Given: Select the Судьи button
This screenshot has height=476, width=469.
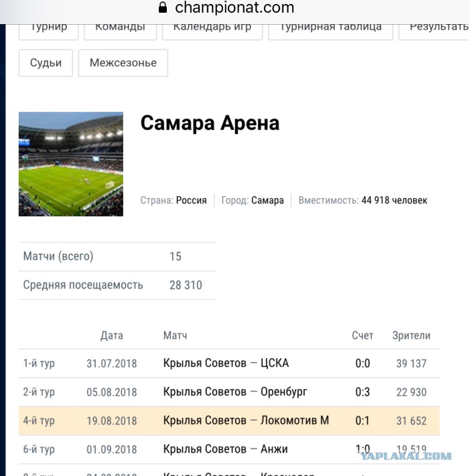Looking at the screenshot, I should click(46, 63).
